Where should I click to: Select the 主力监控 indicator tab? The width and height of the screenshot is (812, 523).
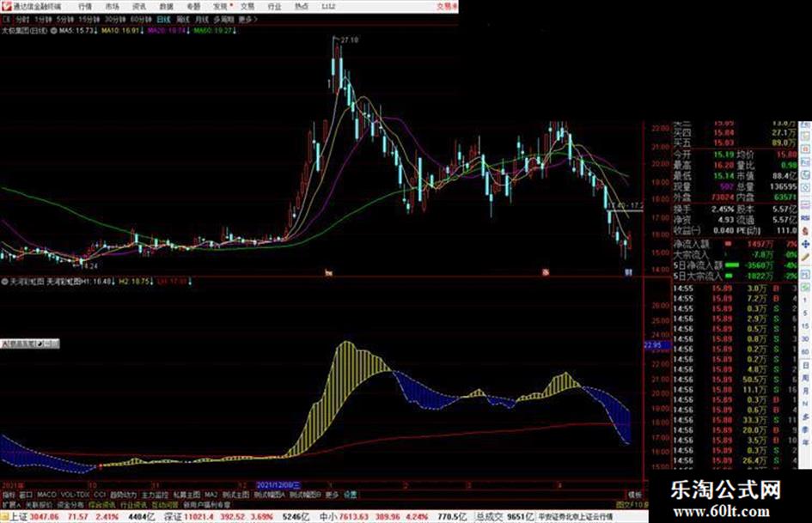pyautogui.click(x=155, y=495)
